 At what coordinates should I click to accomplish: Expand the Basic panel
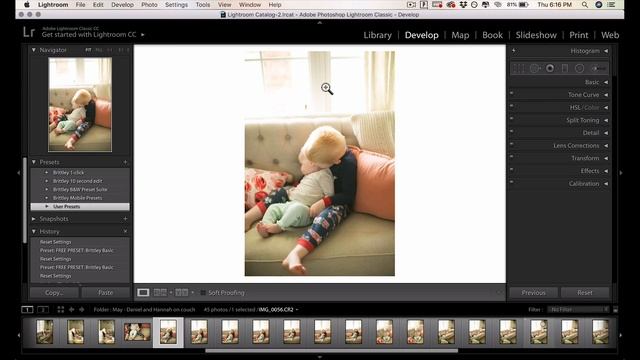606,82
